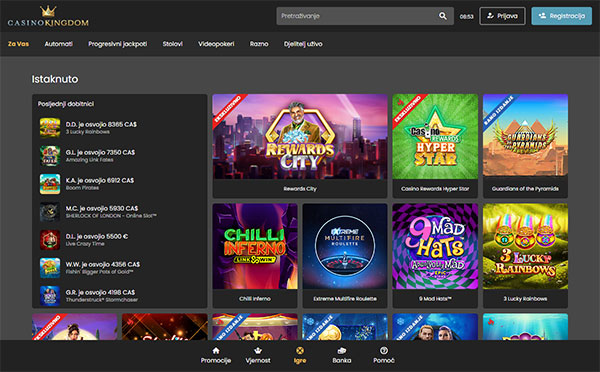Click the Rewards City caption label

300,189
